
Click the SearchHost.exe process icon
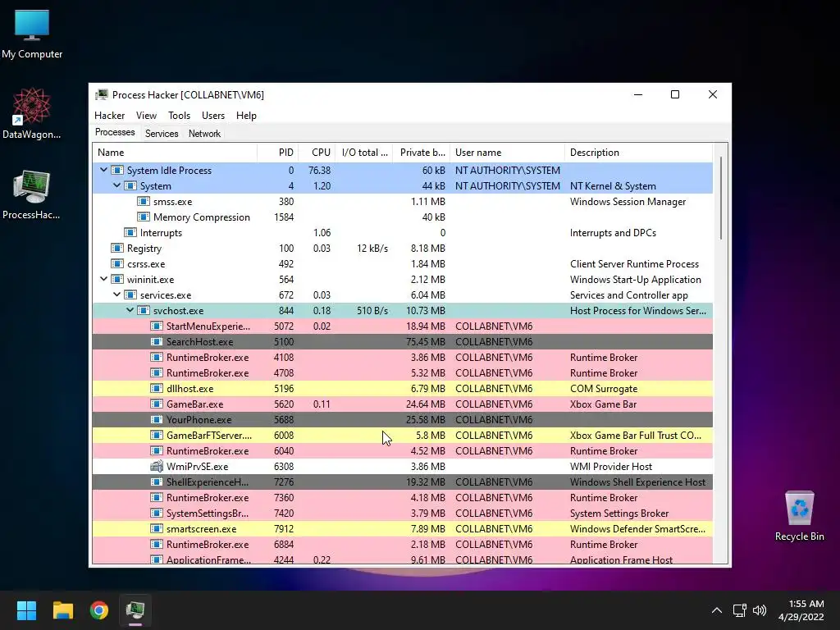pos(157,342)
